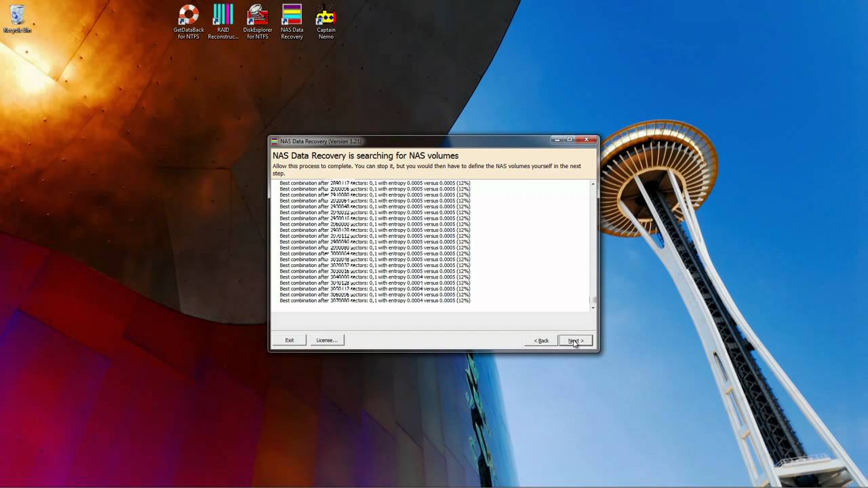
Task: Click the NAS Data Recovery title bar icon
Action: click(275, 141)
